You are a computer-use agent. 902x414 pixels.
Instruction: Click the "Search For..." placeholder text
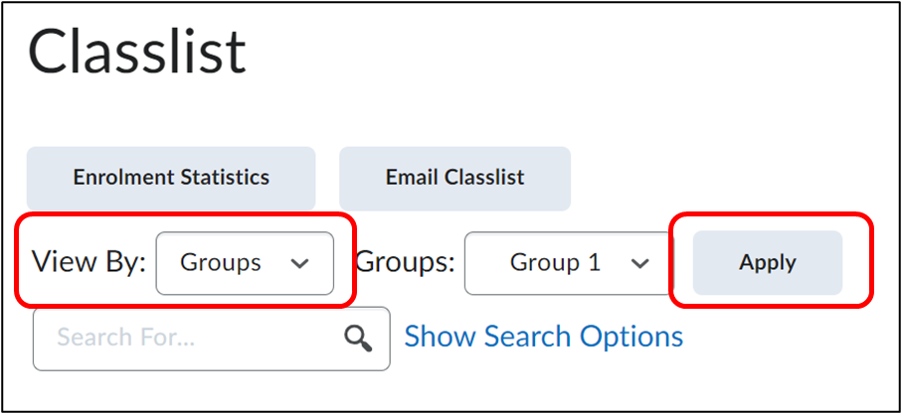(x=126, y=338)
